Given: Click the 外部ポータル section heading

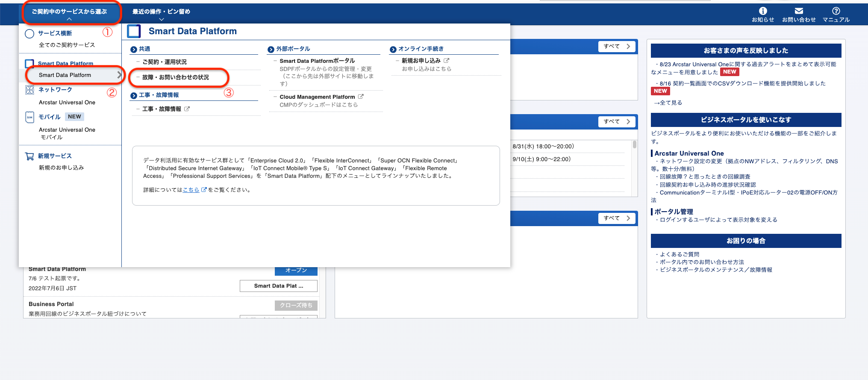Looking at the screenshot, I should coord(293,49).
